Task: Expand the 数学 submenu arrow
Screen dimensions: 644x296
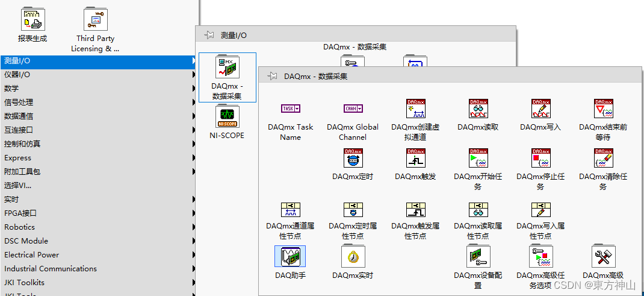Action: (193, 89)
